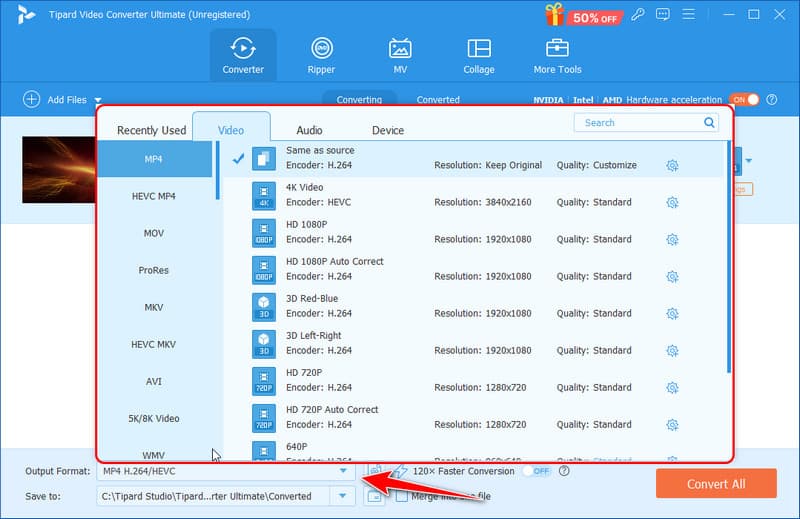Open the Ripper module
The image size is (800, 519).
click(321, 56)
